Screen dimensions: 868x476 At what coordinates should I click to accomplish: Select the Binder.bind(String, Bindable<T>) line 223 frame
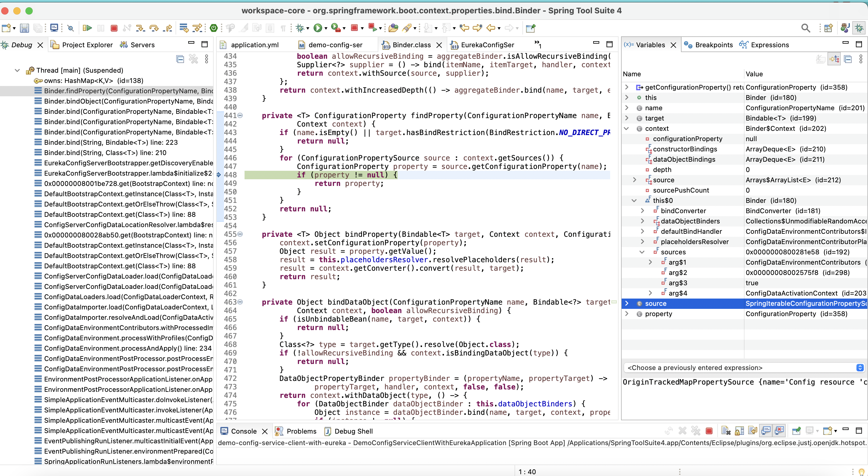(111, 142)
